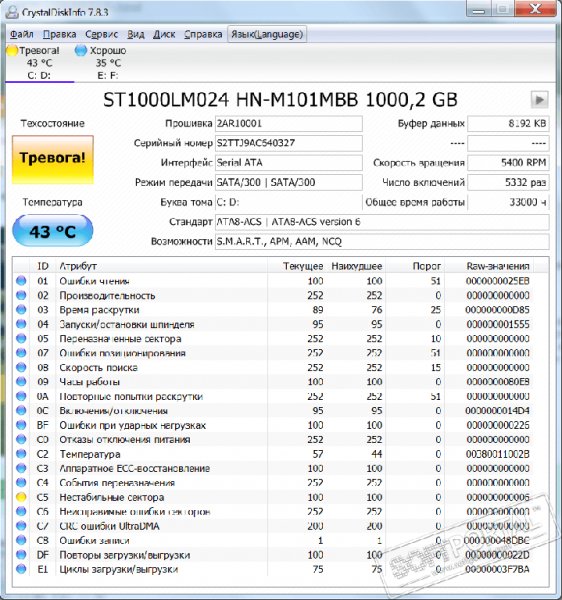Screen dimensions: 562x600
Task: Click raw value 00000003F7BA of Циклы загрузки/выгрузки
Action: coord(498,569)
